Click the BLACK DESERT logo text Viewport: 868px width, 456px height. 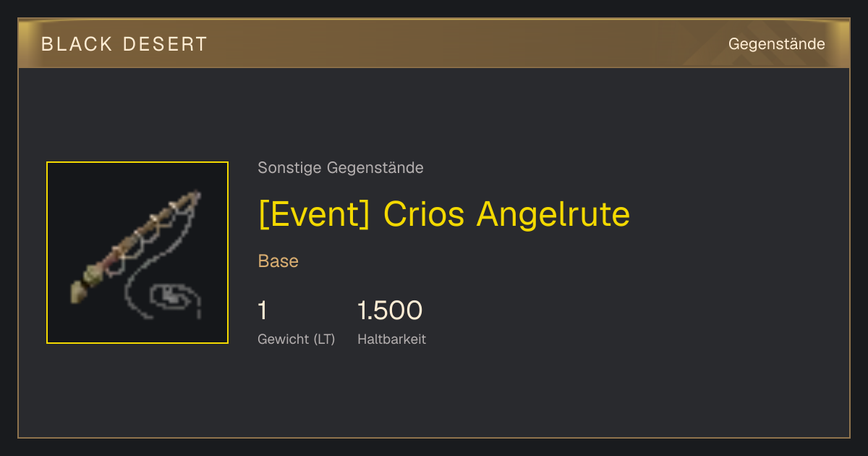coord(124,44)
